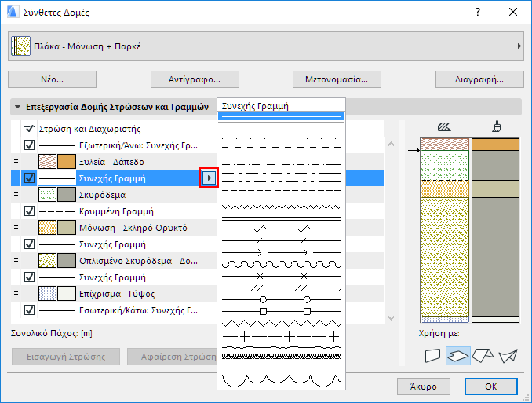Click fill pattern swatch of Ξυλεία - Δάπεδο
Screen dimensions: 532x403
(47, 162)
